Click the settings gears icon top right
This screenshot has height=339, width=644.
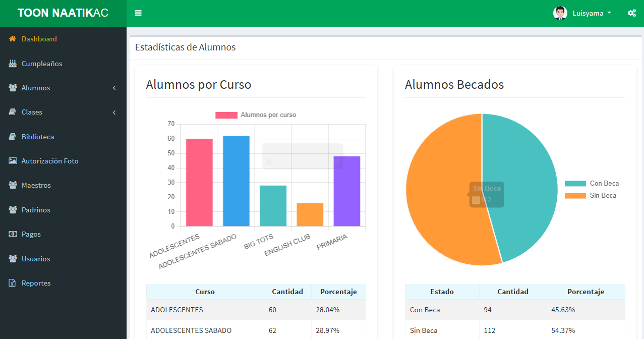[632, 13]
